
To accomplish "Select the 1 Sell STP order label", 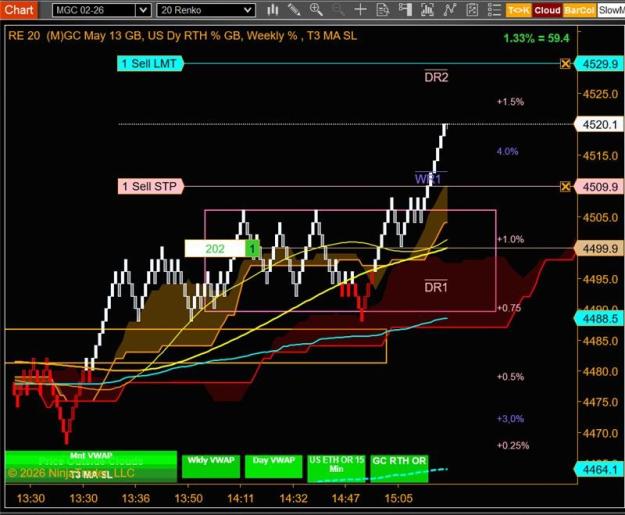I will pyautogui.click(x=150, y=186).
